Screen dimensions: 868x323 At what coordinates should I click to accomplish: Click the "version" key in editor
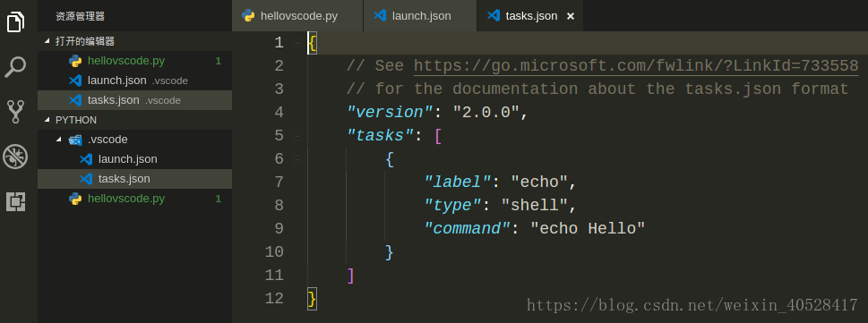pos(390,112)
